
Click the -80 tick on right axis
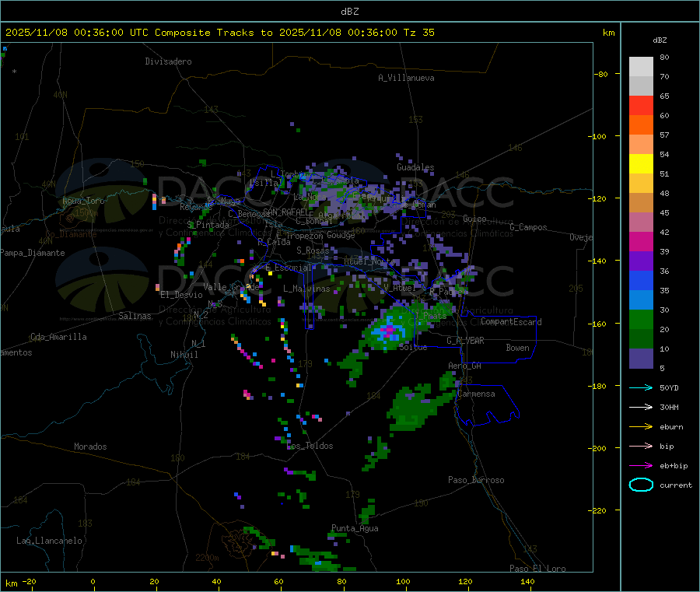(601, 74)
